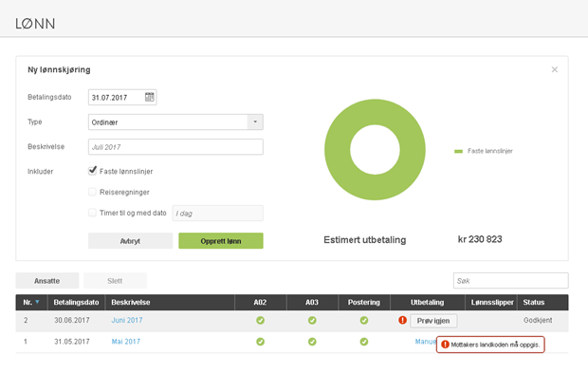Click the Mottakers landkoden må oppgis message

tap(495, 345)
